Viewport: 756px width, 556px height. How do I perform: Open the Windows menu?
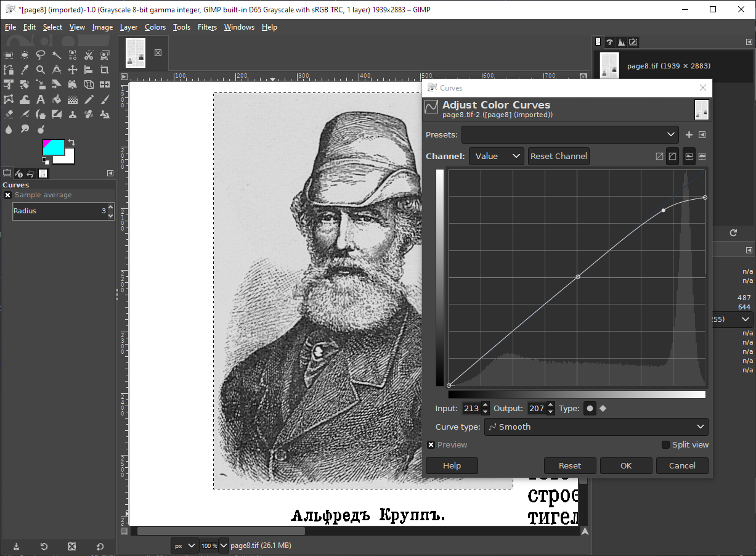(x=239, y=27)
